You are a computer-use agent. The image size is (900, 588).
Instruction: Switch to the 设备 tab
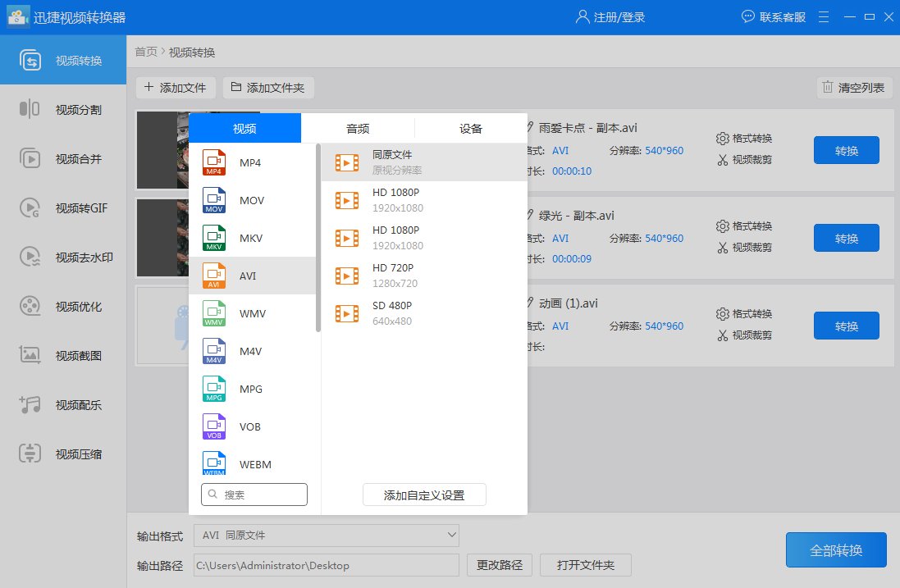point(471,129)
